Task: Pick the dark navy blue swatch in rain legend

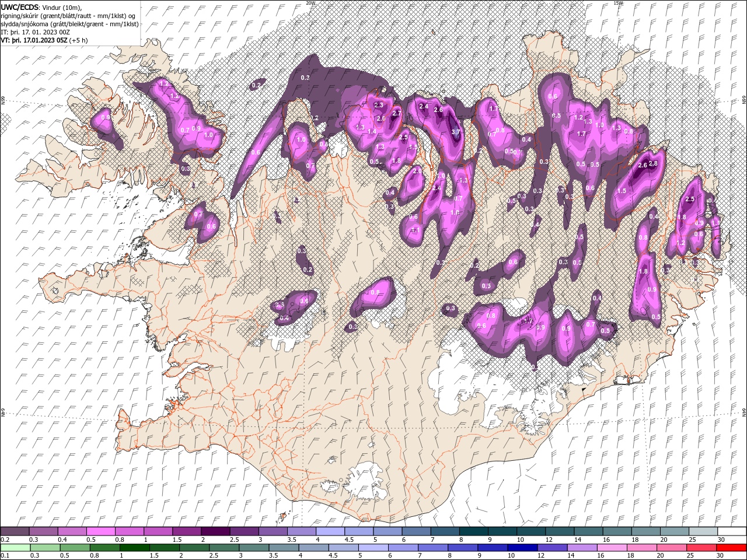Action: (x=522, y=548)
